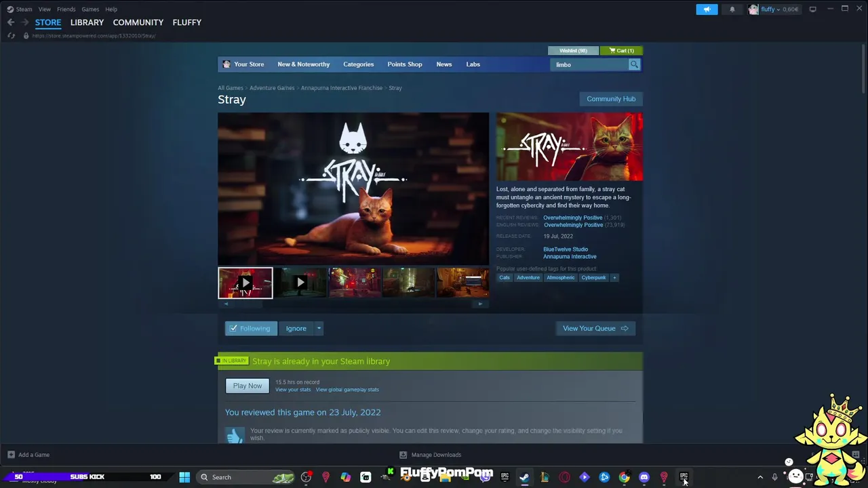The height and width of the screenshot is (488, 868).
Task: Select the Cyberpunk tag
Action: point(593,277)
